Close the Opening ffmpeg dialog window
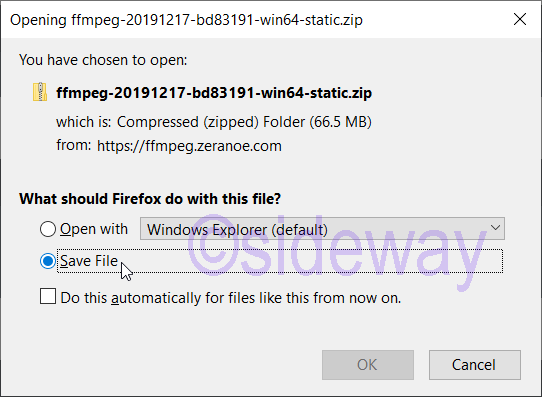Image resolution: width=542 pixels, height=397 pixels. tap(520, 19)
